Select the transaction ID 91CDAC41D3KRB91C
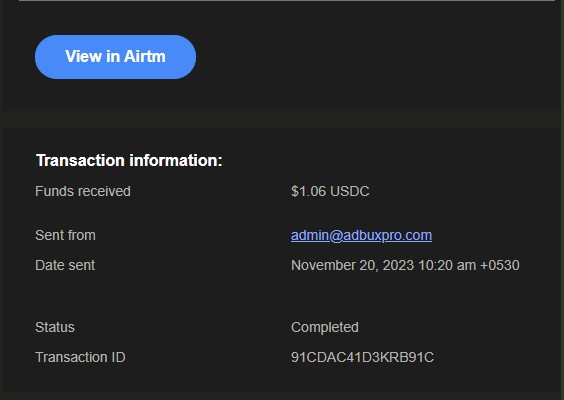Screen dimensions: 564x400 click(x=362, y=358)
